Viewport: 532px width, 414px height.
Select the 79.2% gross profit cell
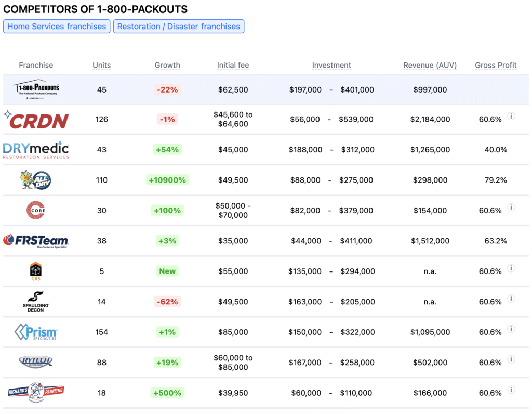click(x=496, y=180)
